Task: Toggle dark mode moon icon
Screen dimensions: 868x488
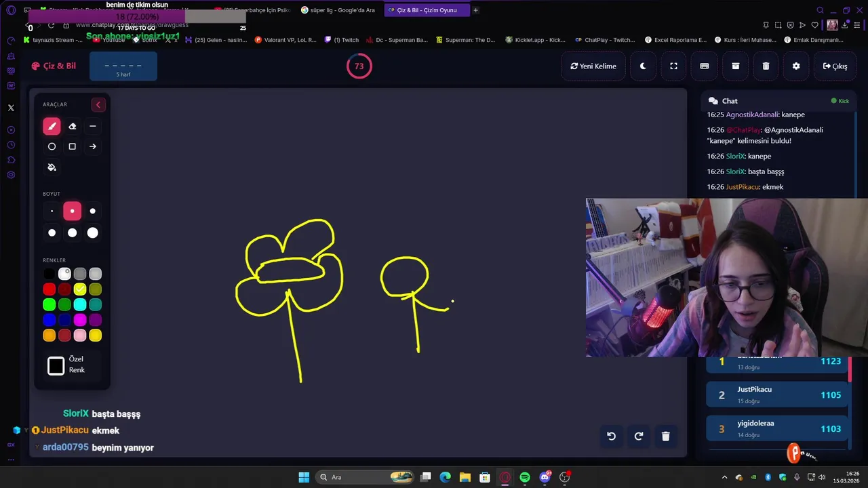Action: (643, 66)
